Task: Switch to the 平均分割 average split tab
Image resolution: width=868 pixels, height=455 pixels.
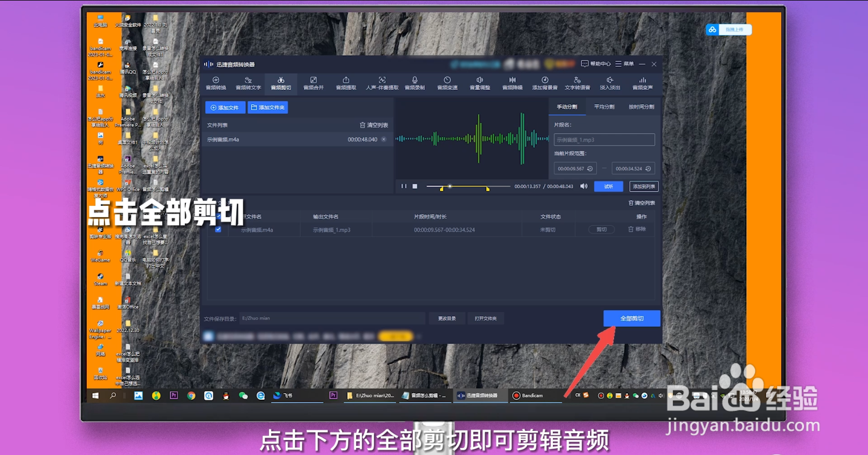Action: point(604,107)
